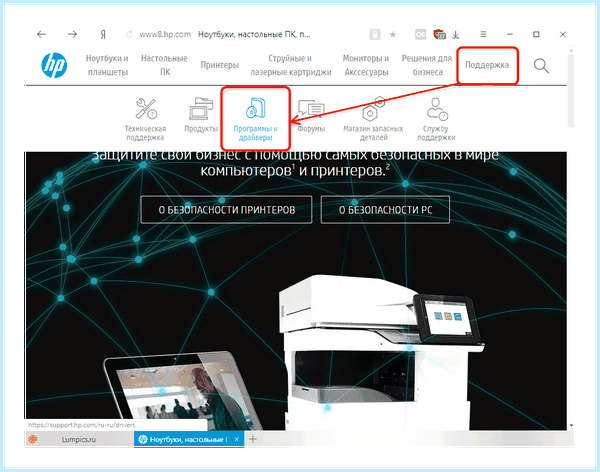Minimize the browser window

tap(510, 34)
